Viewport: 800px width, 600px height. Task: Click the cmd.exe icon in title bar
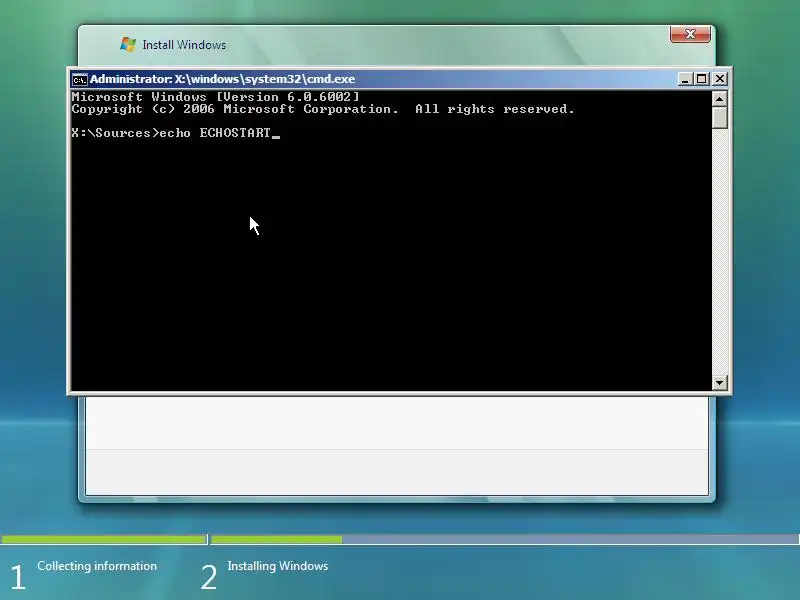80,80
